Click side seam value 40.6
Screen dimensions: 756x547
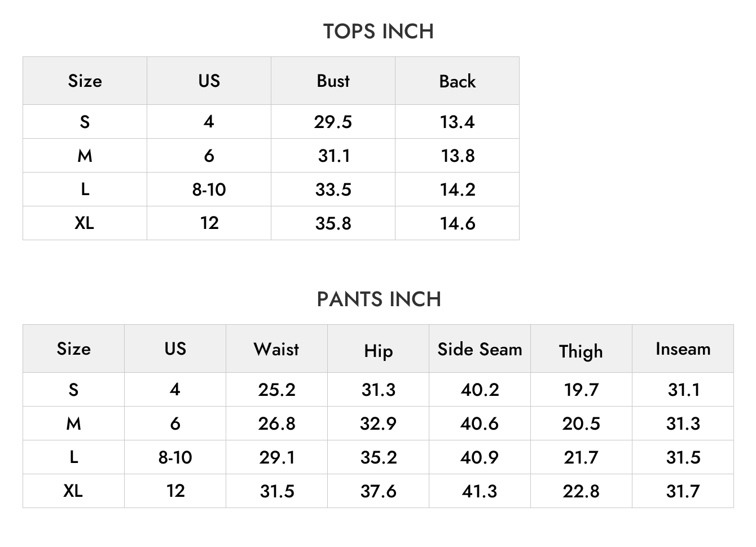(480, 424)
